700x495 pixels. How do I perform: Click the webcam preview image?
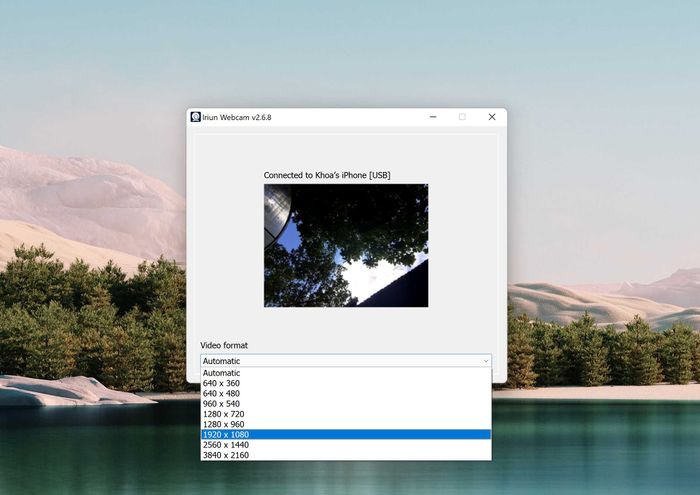346,245
